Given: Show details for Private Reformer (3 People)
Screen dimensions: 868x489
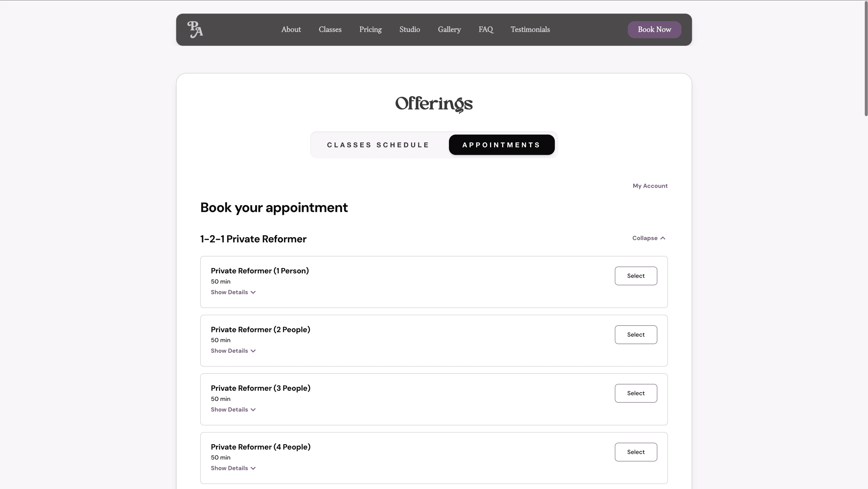Looking at the screenshot, I should pos(233,410).
